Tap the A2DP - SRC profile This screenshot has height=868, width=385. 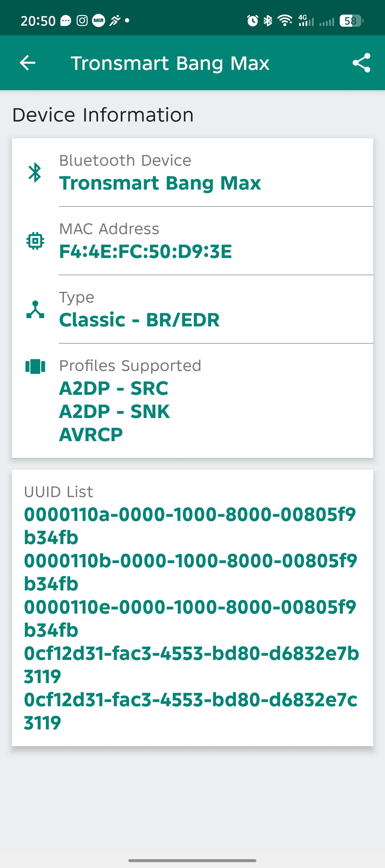coord(114,388)
